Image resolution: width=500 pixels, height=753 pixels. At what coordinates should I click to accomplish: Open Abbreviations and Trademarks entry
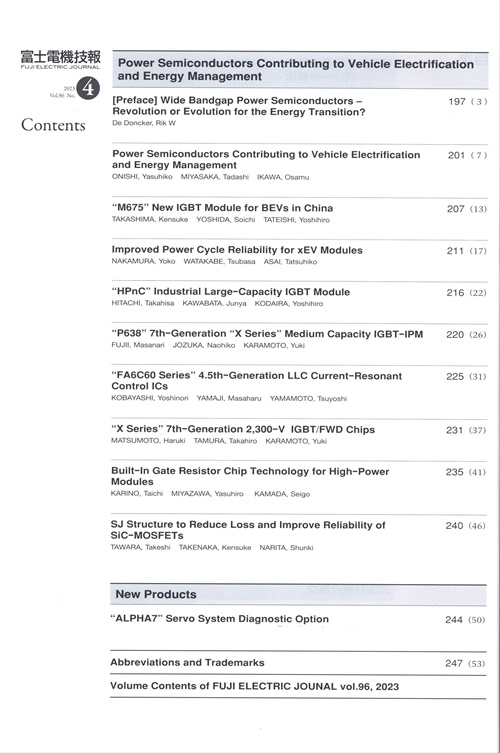coord(187,662)
